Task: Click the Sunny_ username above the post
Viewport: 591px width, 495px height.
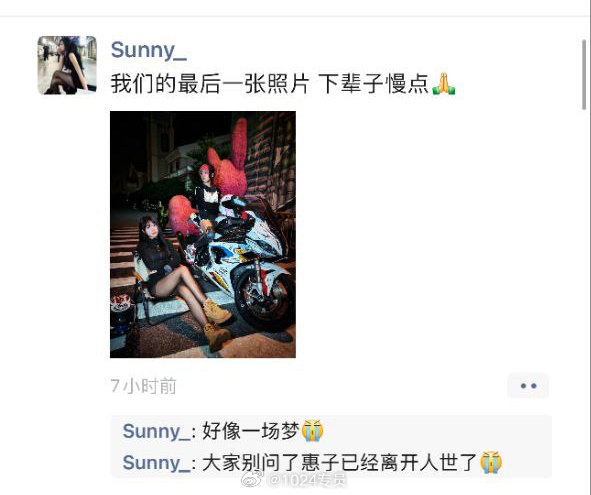Action: tap(149, 51)
